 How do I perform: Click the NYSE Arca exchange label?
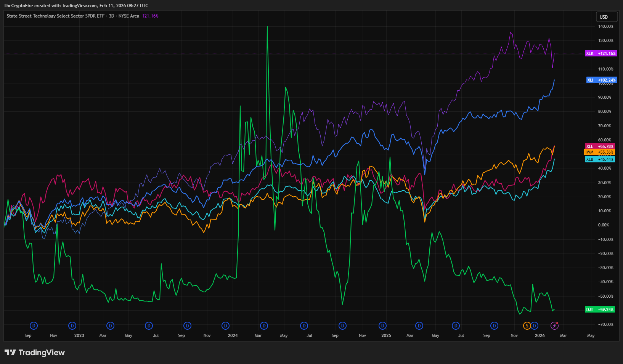click(129, 16)
